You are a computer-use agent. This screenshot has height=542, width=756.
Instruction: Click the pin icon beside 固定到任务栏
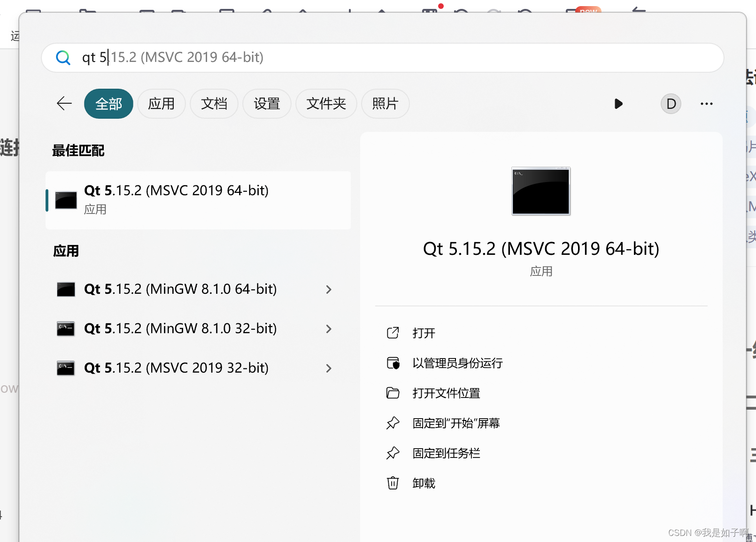coord(393,453)
